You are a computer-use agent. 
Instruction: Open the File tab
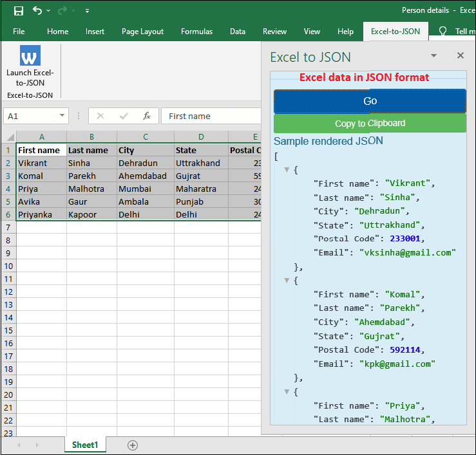(x=19, y=32)
